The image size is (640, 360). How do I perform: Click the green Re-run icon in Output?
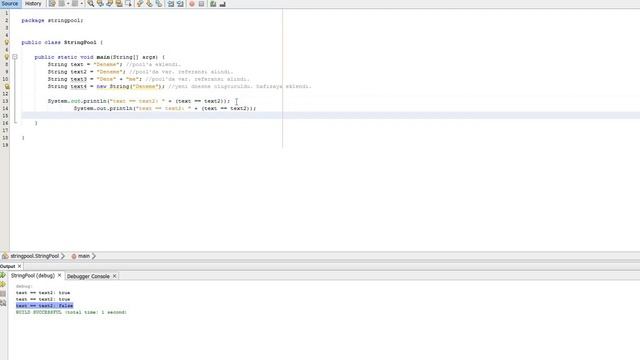pos(3,275)
